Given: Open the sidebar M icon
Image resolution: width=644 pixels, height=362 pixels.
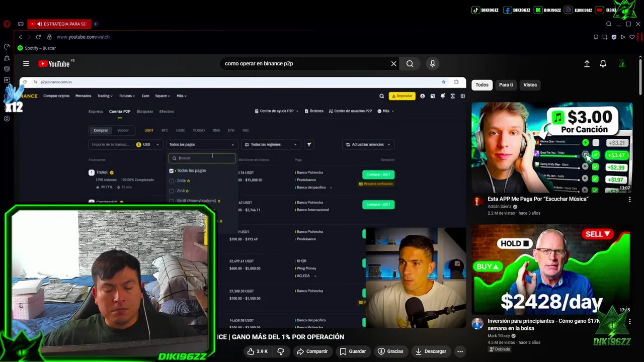Looking at the screenshot, I should click(x=7, y=80).
